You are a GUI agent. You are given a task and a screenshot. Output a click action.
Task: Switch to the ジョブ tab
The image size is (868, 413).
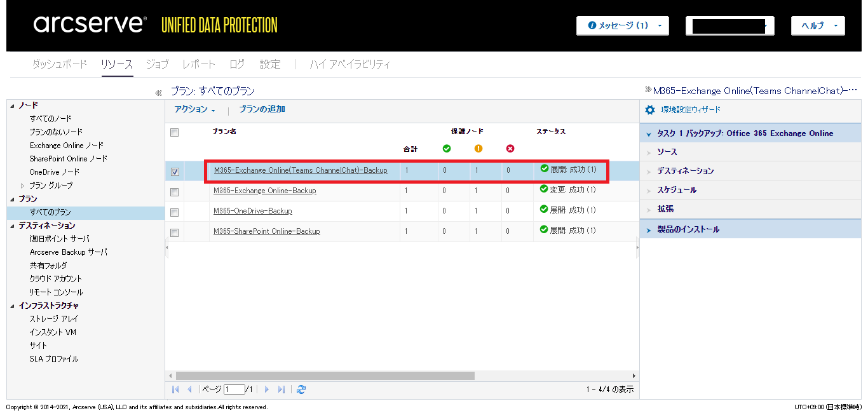(x=157, y=64)
